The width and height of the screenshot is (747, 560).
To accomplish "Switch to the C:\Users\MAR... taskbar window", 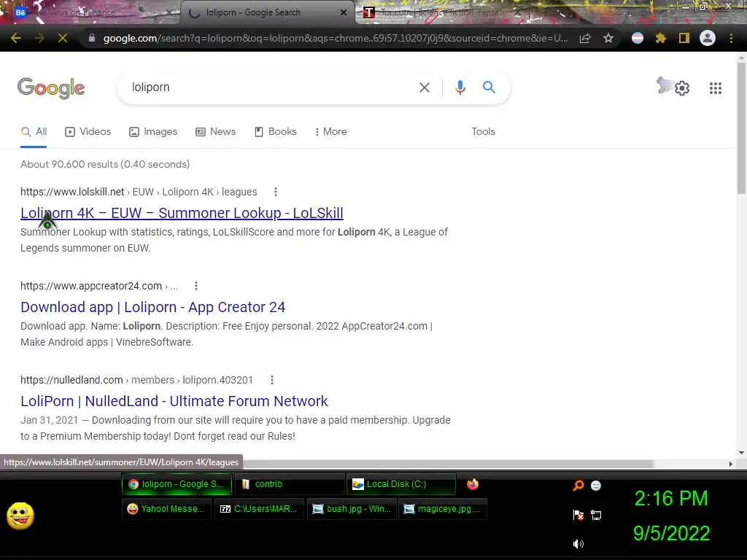I will tap(259, 509).
